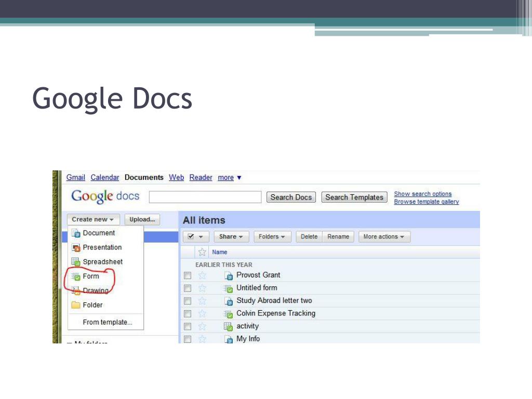Star the Colvin Expense Tracking item

(202, 314)
